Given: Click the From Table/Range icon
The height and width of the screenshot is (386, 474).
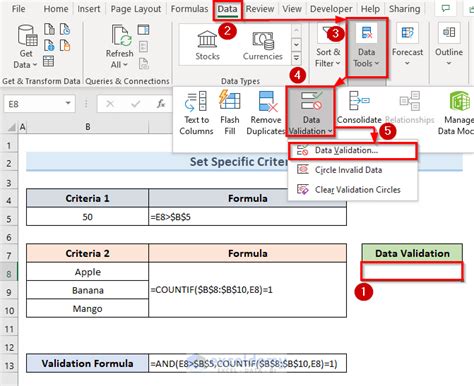Looking at the screenshot, I should point(49,61).
